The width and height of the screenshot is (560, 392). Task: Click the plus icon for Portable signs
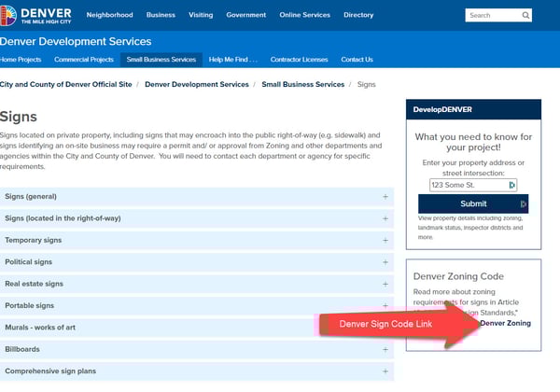click(x=385, y=306)
